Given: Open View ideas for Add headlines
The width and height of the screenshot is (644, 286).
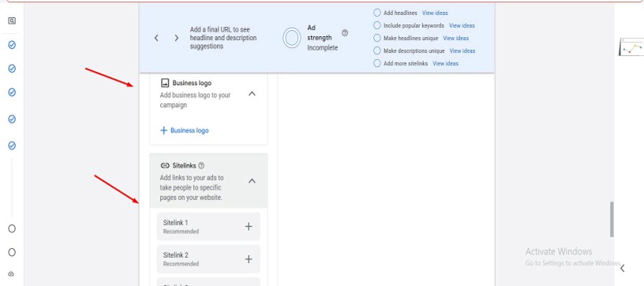Looking at the screenshot, I should click(x=435, y=13).
